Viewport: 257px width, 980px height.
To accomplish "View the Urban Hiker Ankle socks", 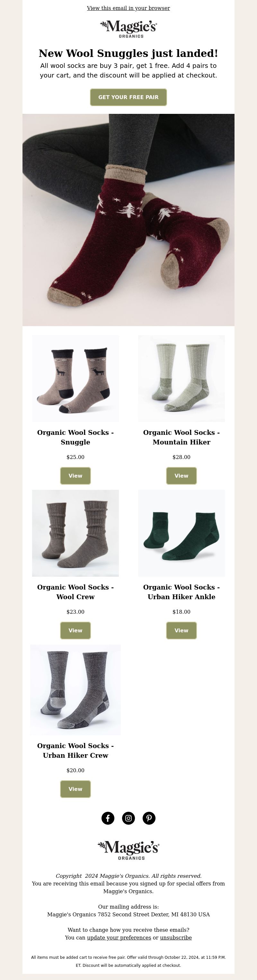I will click(x=181, y=630).
